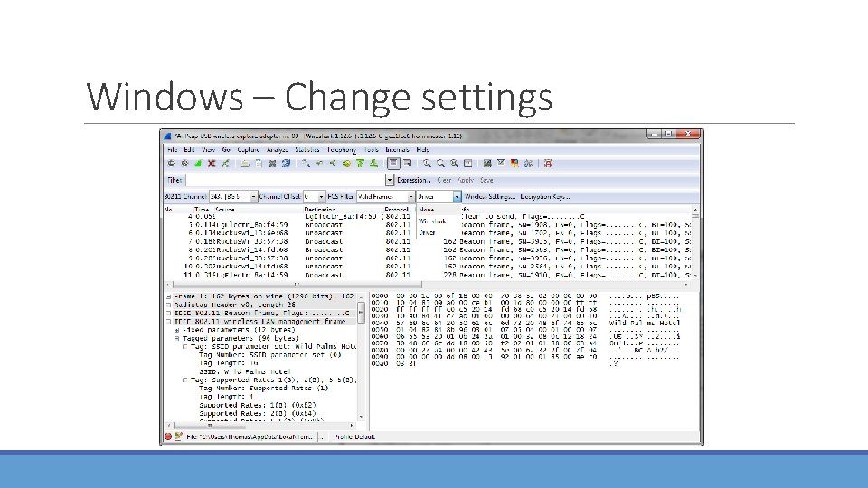Stop the running capture (red icon)
Viewport: 868px width, 488px height.
212,164
